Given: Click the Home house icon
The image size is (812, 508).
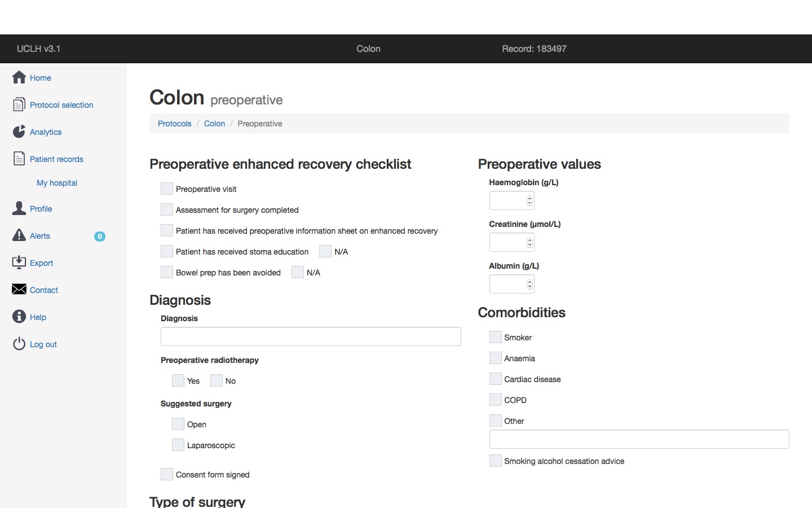Looking at the screenshot, I should (x=19, y=77).
